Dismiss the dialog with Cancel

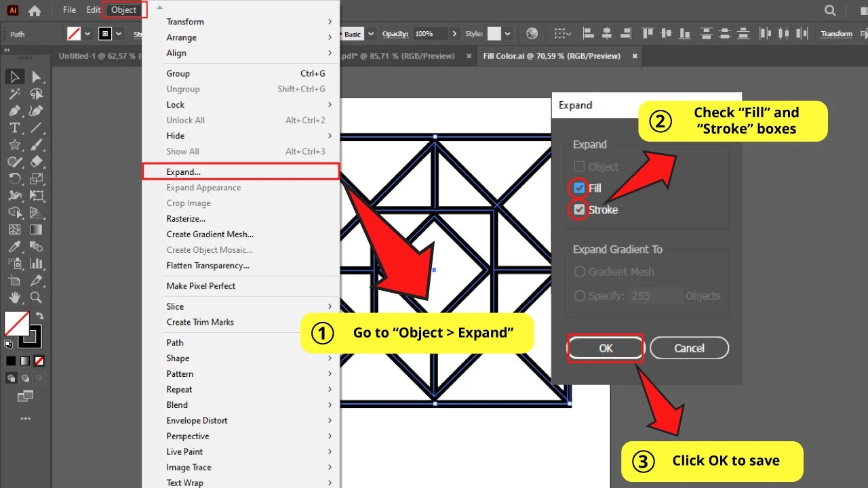point(689,348)
